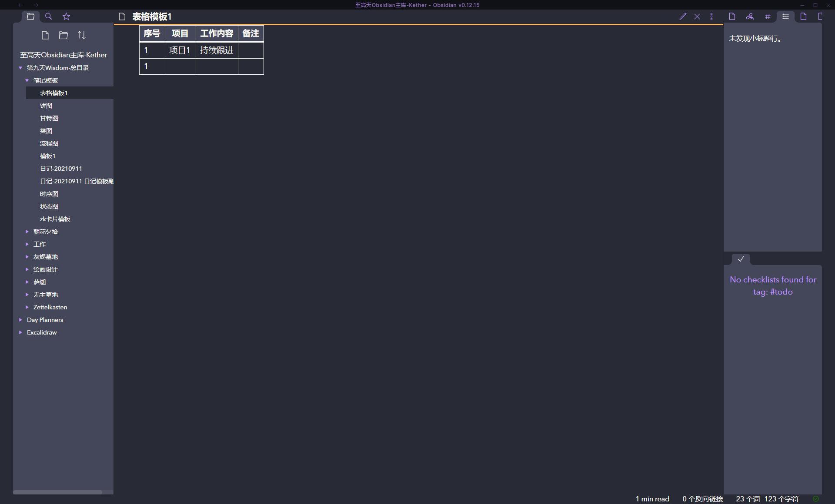Select the checklist checkmark tab
Screen dimensions: 835x504
[x=741, y=259]
